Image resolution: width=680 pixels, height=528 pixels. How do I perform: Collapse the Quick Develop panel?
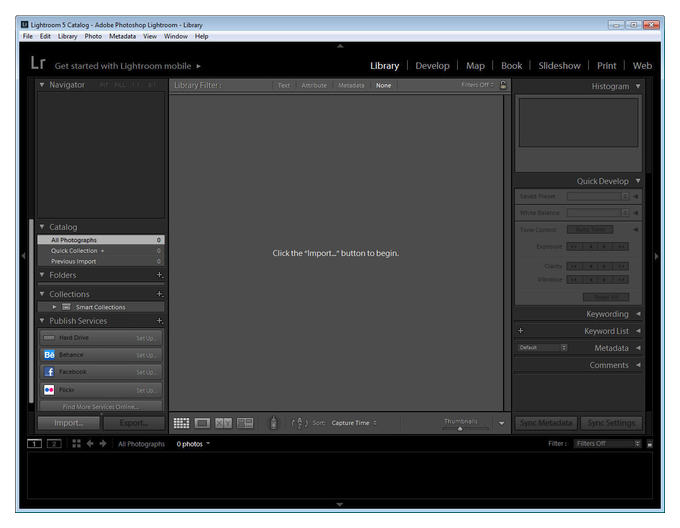pos(638,181)
